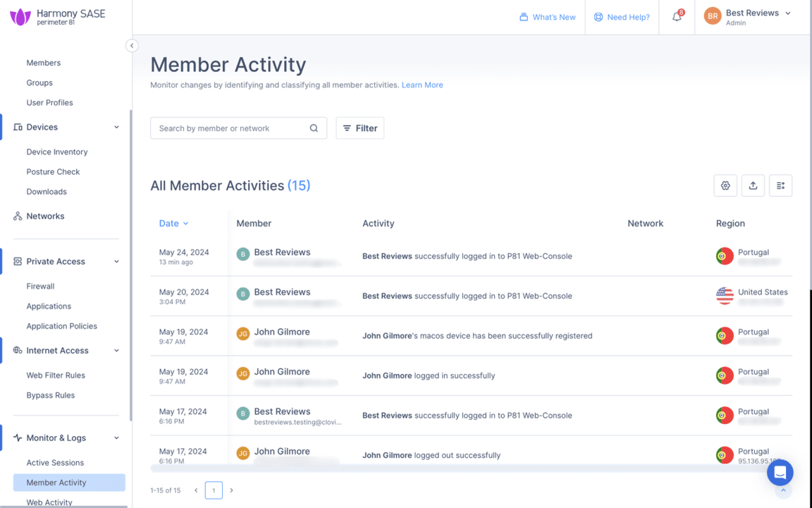Screen dimensions: 812x508
Task: Open the table settings gear icon
Action: (x=725, y=185)
